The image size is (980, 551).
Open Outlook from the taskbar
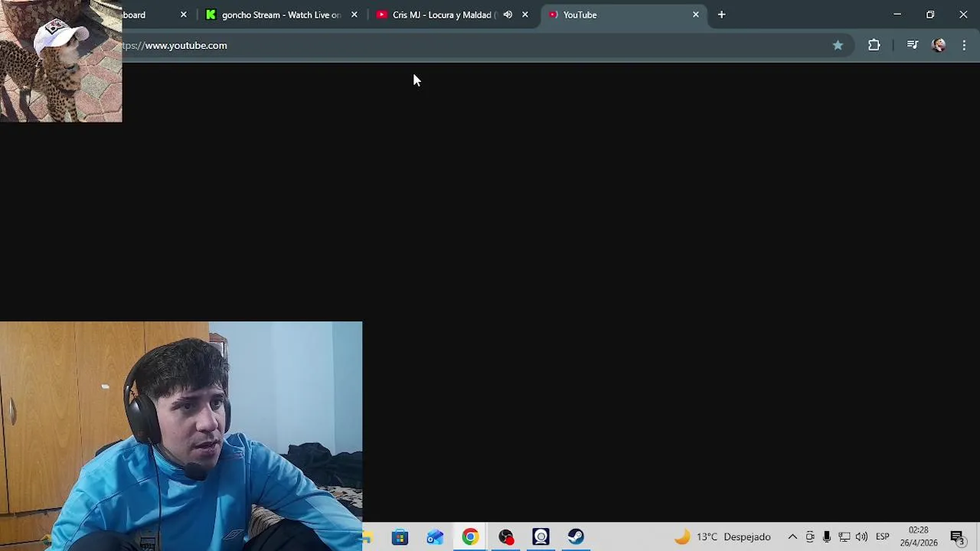point(435,537)
